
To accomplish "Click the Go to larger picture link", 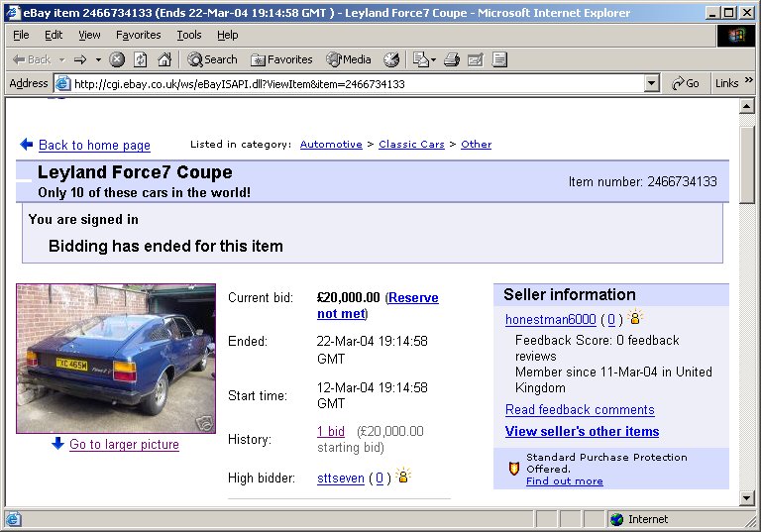I will 124,444.
